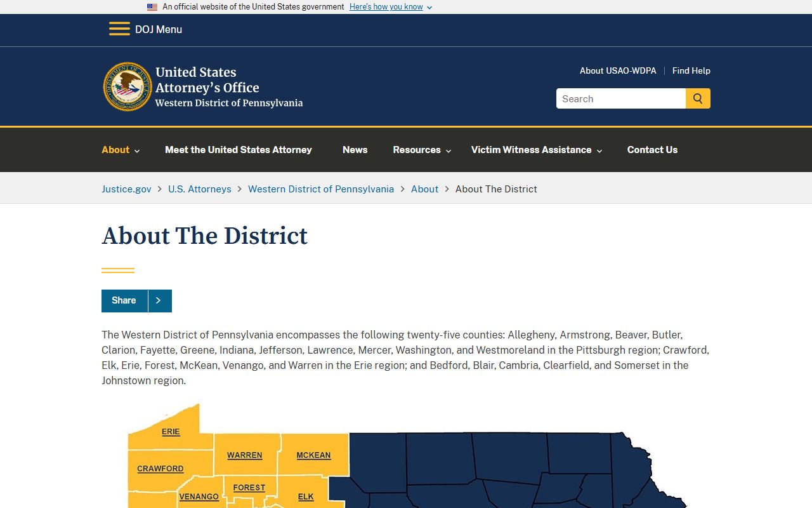Open the News menu item

[x=355, y=150]
